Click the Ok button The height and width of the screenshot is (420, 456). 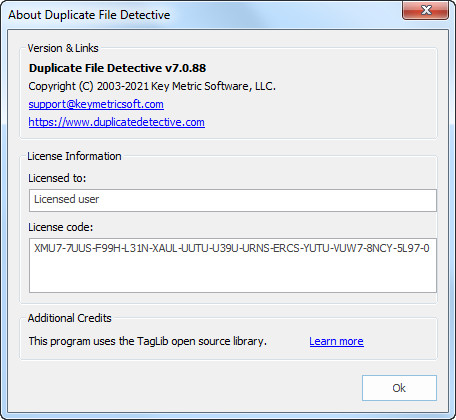399,388
